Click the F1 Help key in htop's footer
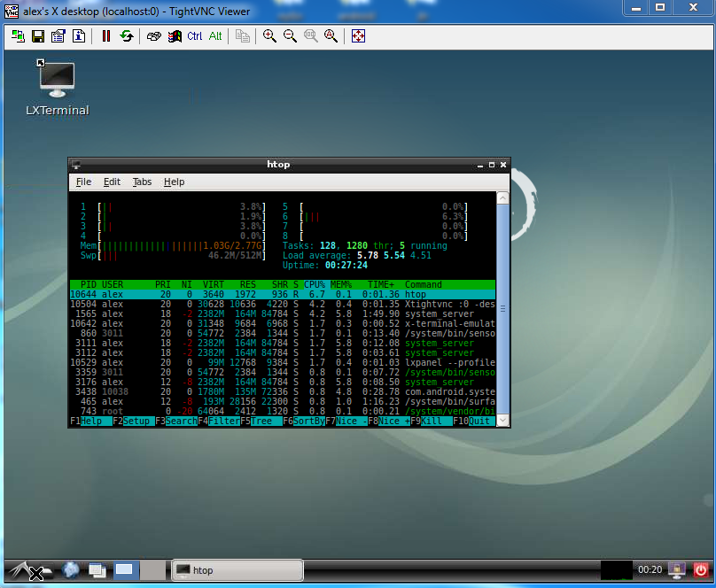Image resolution: width=716 pixels, height=588 pixels. pyautogui.click(x=91, y=421)
